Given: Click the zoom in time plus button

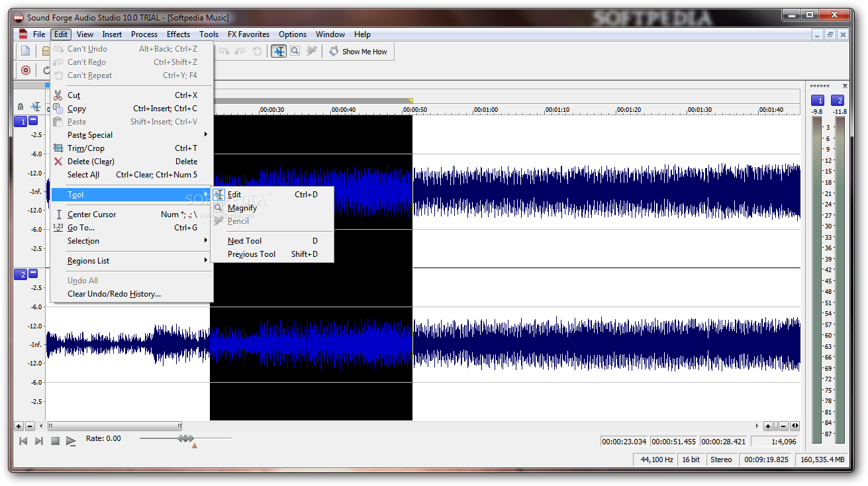Looking at the screenshot, I should (x=768, y=426).
